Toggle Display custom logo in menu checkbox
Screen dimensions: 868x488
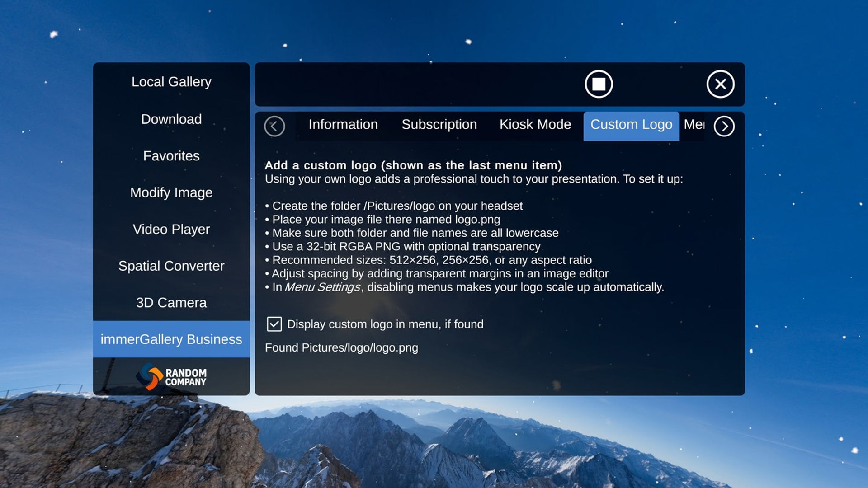pyautogui.click(x=274, y=324)
